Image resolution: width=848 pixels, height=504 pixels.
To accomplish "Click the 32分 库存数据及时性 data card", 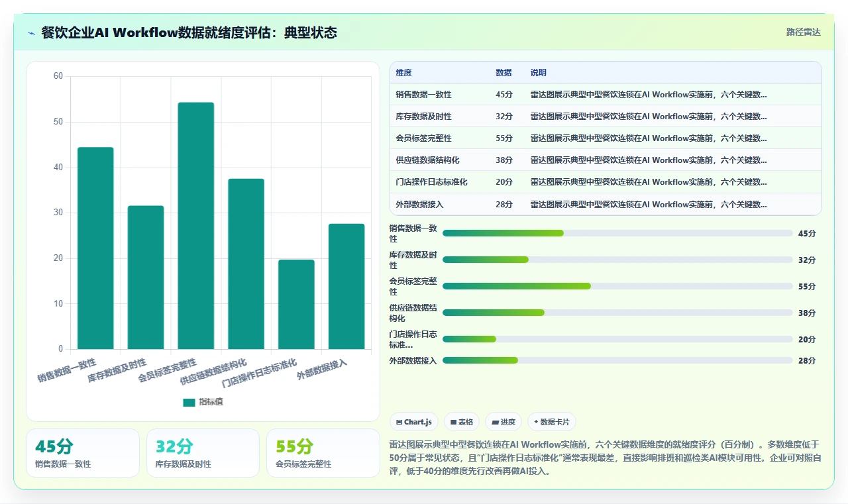I will click(203, 453).
